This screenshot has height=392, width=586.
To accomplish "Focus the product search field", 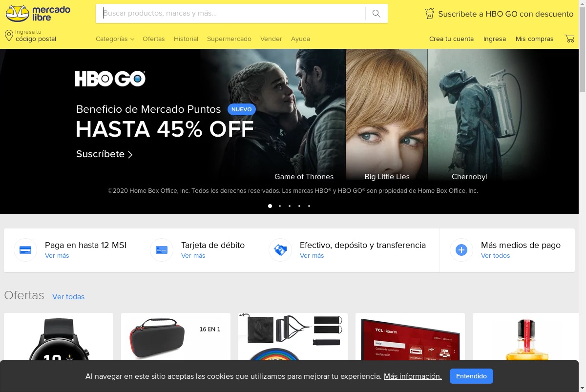I will point(230,14).
